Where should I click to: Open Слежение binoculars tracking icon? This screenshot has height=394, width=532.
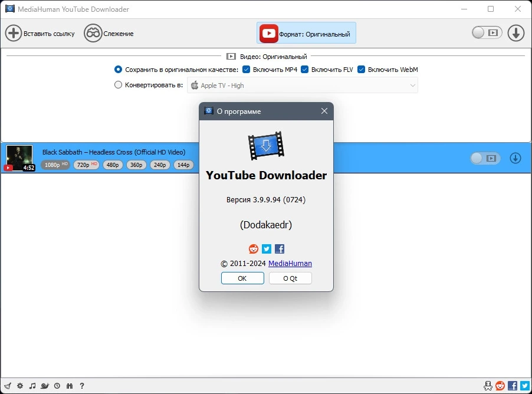click(x=93, y=33)
